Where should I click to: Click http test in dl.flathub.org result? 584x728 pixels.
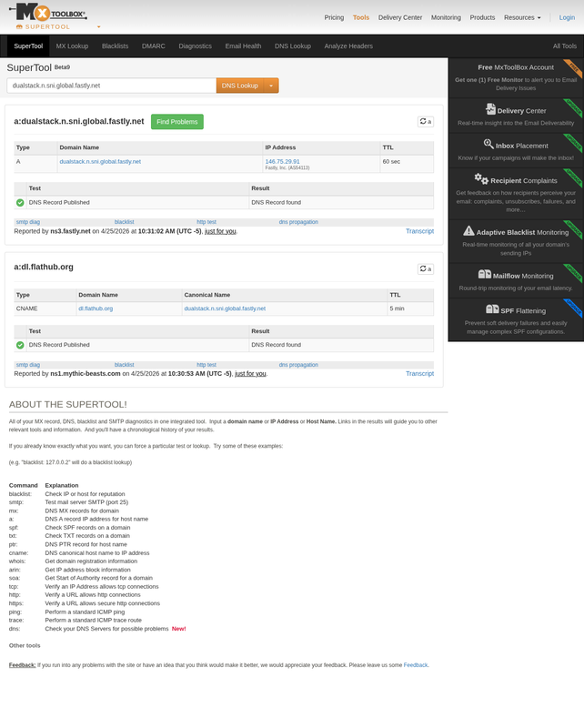pos(206,365)
